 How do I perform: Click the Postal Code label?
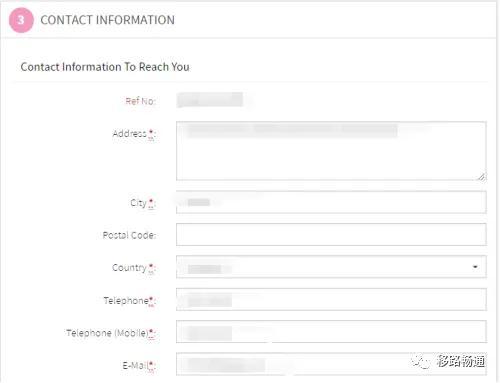coord(129,235)
